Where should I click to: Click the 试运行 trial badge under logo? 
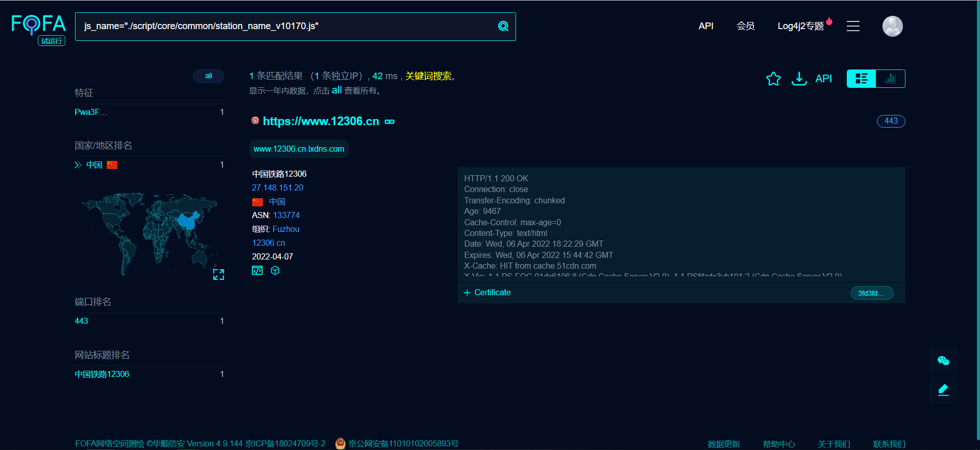click(52, 41)
